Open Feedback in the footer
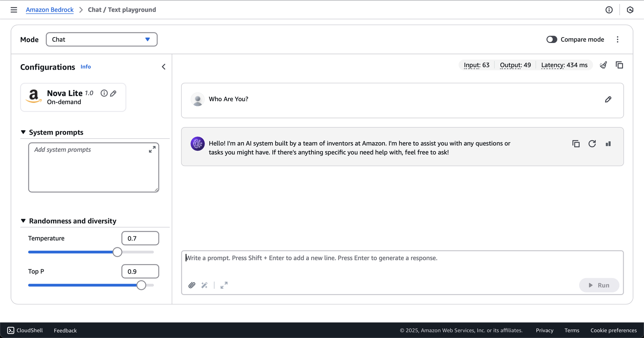Image resolution: width=644 pixels, height=338 pixels. pos(65,331)
